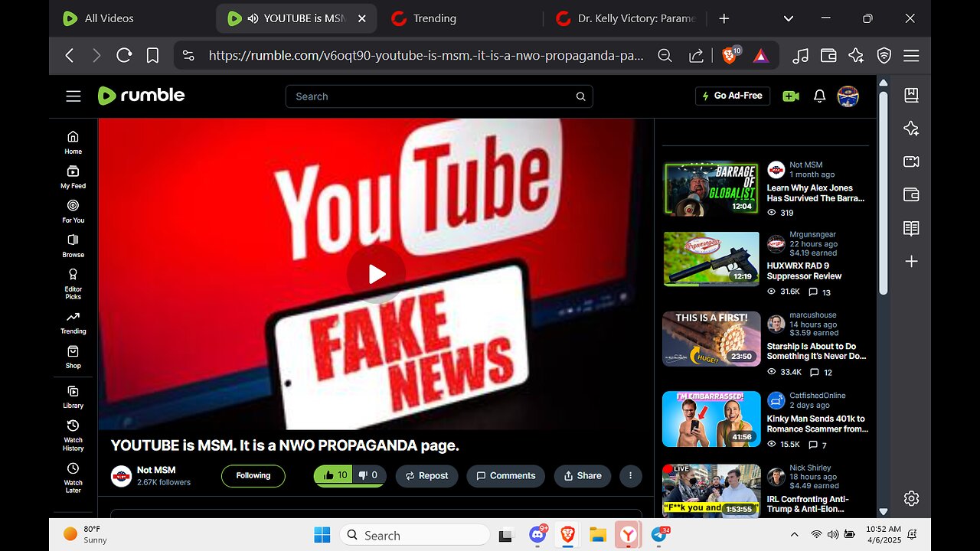The height and width of the screenshot is (551, 980).
Task: Click the Rumble search input field
Action: (439, 96)
